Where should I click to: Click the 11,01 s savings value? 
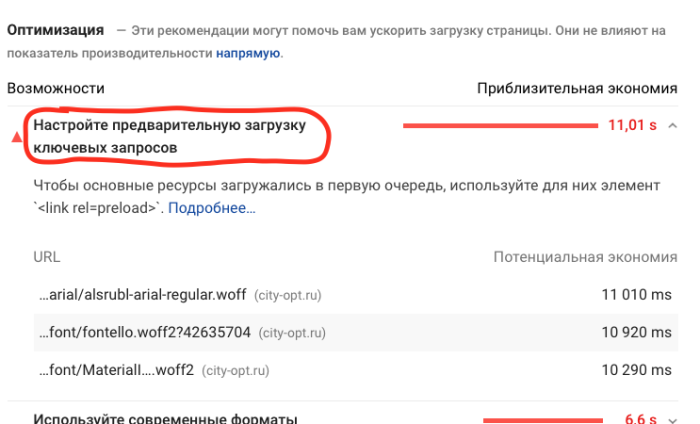[633, 125]
